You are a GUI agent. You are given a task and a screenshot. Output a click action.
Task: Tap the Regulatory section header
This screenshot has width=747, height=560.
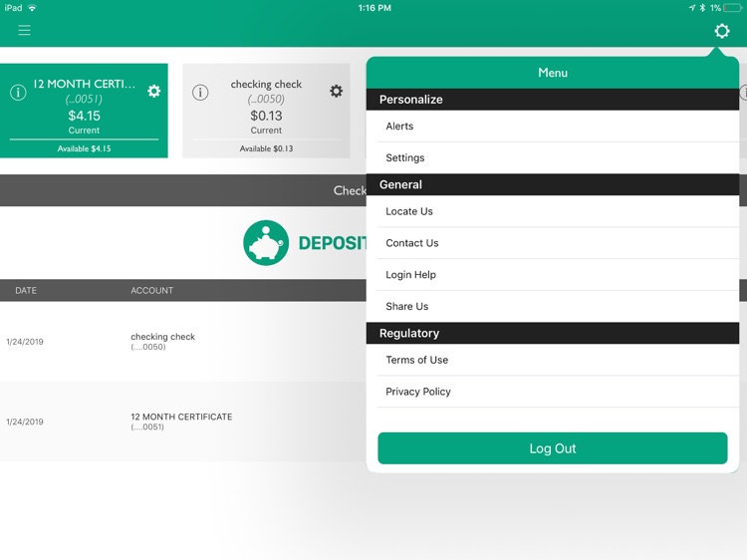pos(553,333)
